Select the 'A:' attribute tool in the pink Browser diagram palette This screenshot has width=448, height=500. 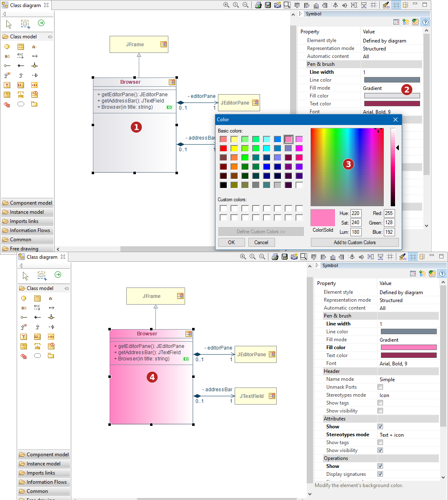pos(51,298)
